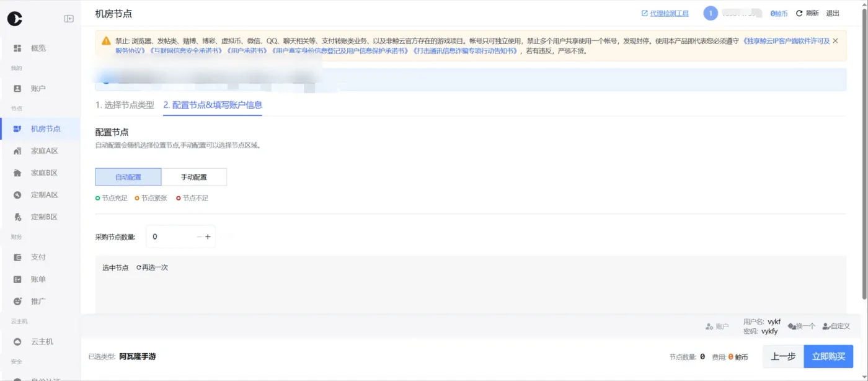The height and width of the screenshot is (381, 868).
Task: Open 账单 menu label in sidebar
Action: (38, 279)
